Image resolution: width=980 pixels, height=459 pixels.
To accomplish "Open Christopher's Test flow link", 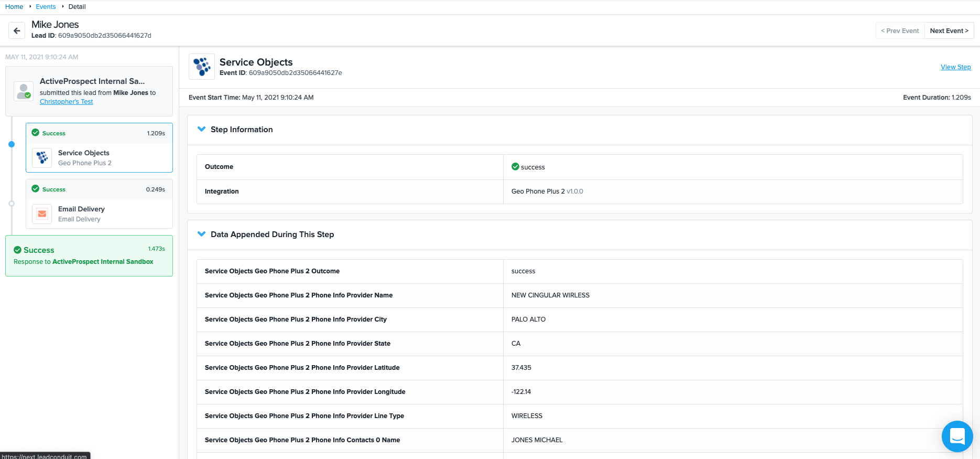I will click(66, 102).
